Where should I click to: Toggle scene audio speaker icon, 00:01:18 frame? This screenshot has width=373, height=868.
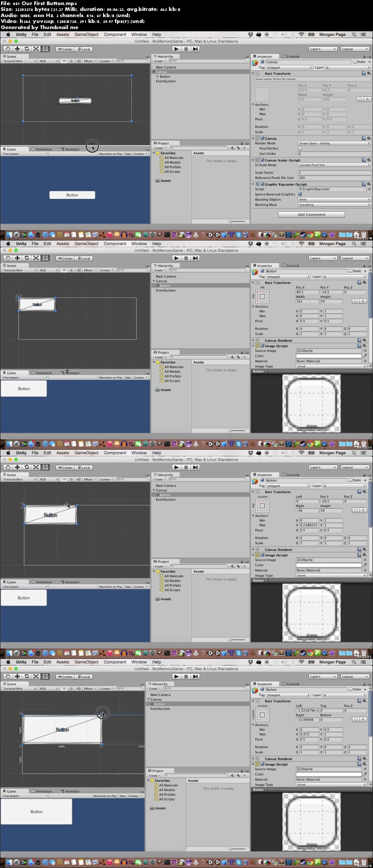[78, 61]
